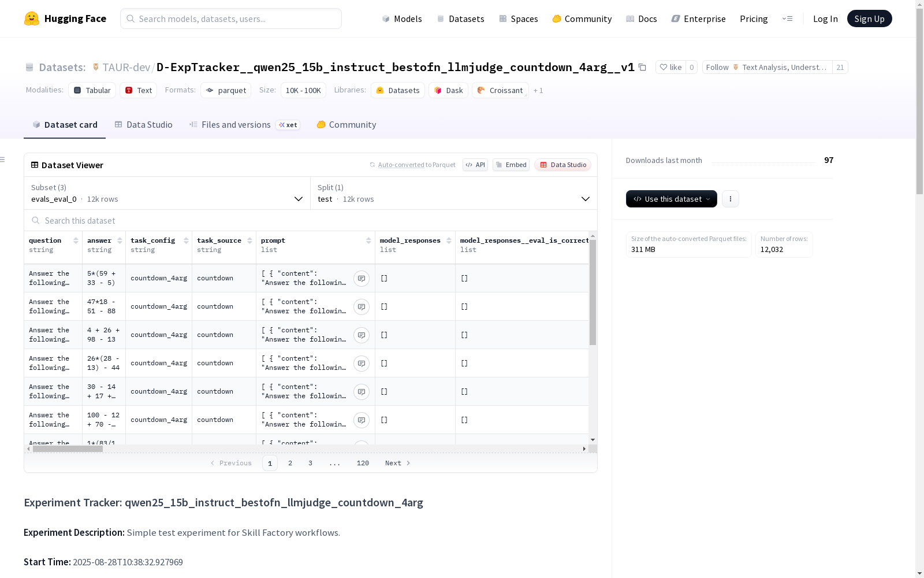Viewport: 924px width, 578px height.
Task: Sort by the answer column
Action: [x=120, y=240]
